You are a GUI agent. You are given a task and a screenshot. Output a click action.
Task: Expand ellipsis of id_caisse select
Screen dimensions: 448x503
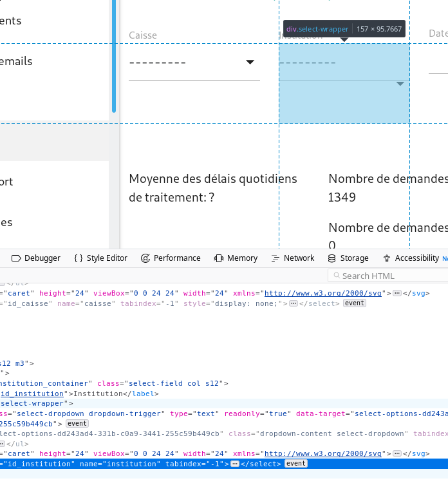tap(293, 303)
